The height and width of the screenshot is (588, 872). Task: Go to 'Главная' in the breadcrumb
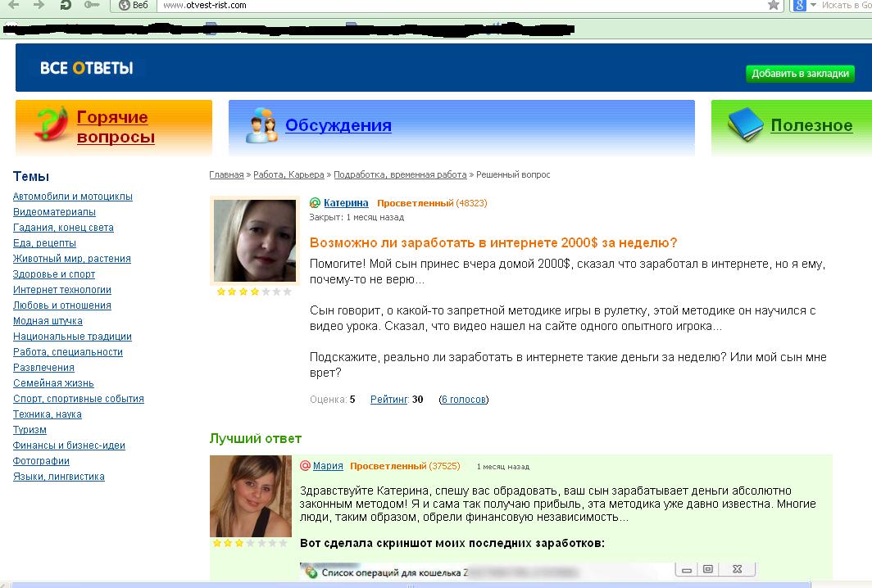(226, 174)
